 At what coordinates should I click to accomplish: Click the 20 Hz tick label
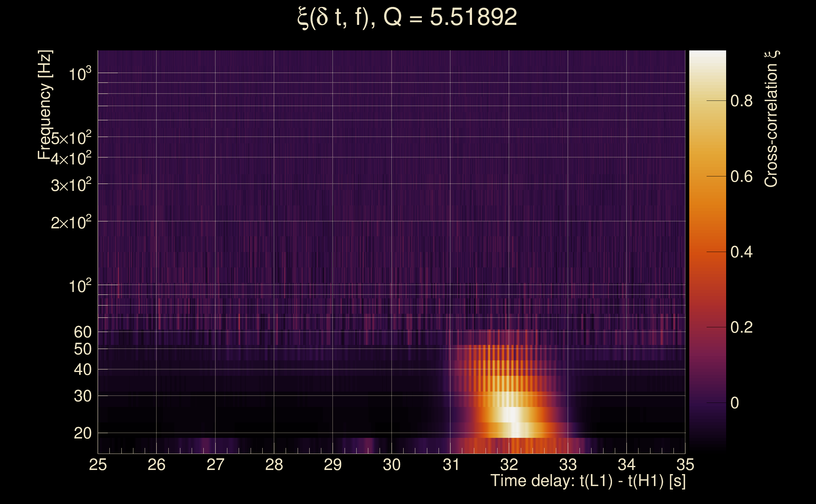coord(82,433)
